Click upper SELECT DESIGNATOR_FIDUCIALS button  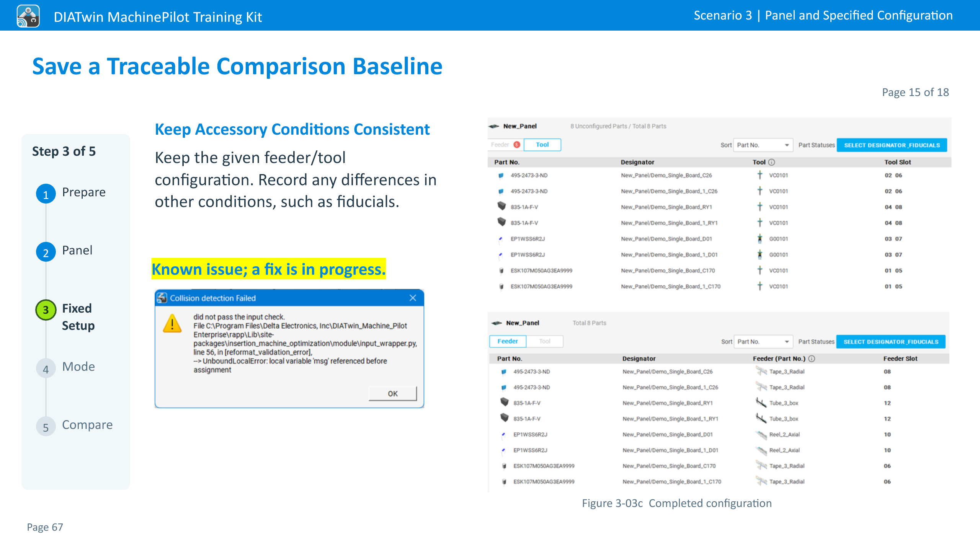click(x=892, y=145)
